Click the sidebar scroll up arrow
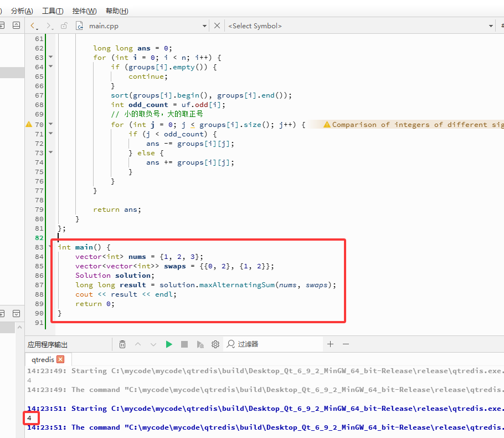 19,327
